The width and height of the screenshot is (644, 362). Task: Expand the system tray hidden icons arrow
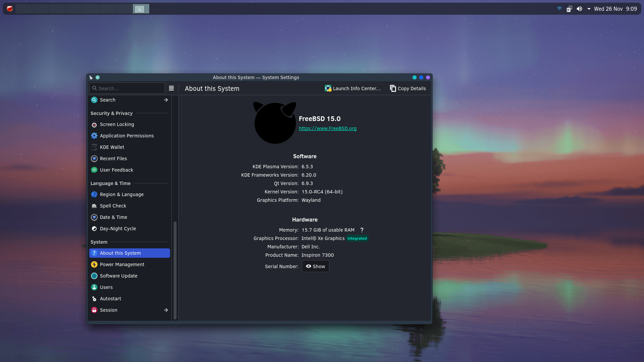pos(589,9)
